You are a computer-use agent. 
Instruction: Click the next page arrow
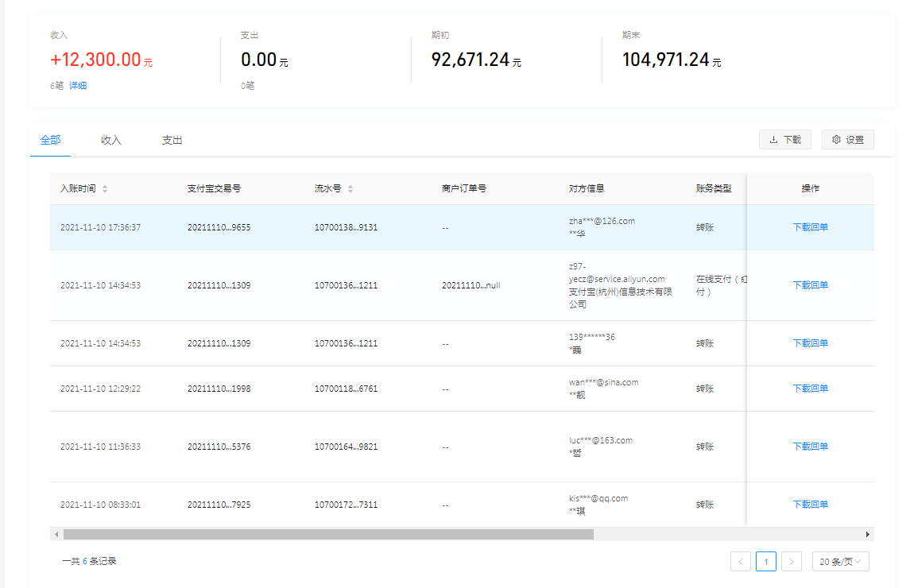792,562
